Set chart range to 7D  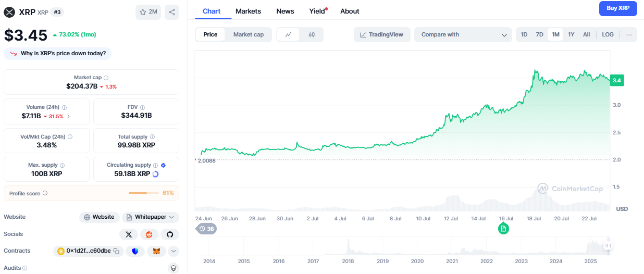[x=540, y=35]
